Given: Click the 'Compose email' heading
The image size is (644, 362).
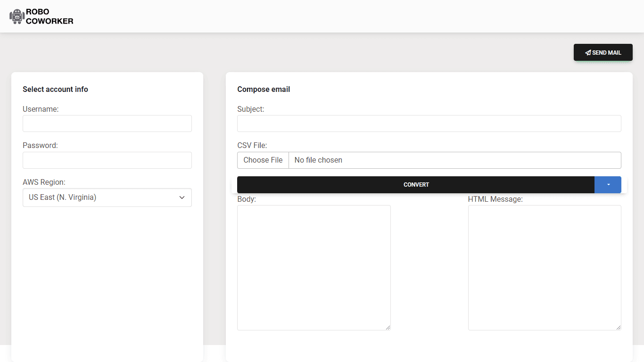Looking at the screenshot, I should coord(264,89).
